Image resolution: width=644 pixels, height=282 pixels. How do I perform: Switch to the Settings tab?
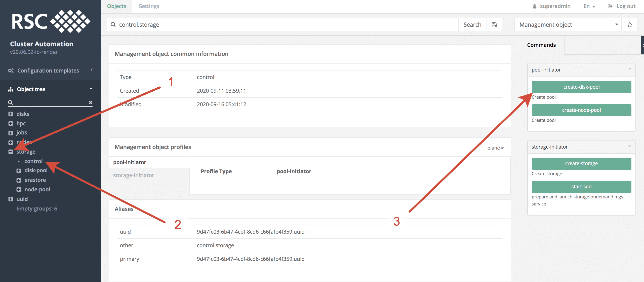[x=149, y=6]
